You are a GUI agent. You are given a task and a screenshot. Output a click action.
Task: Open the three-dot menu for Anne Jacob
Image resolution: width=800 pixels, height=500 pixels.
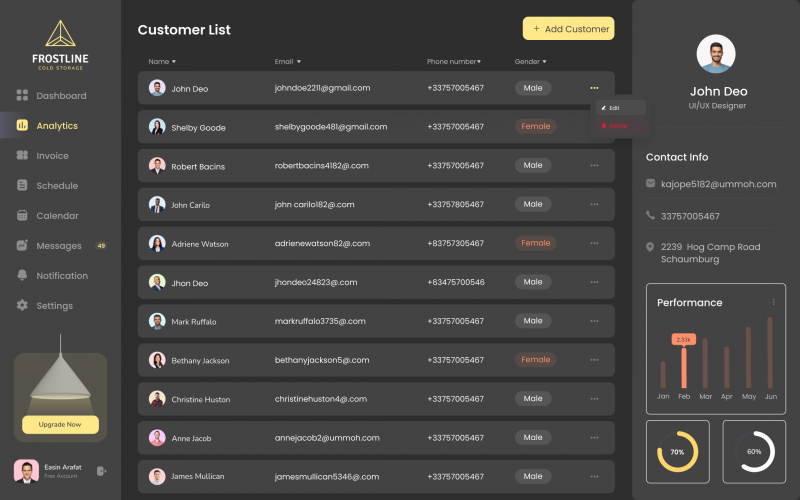[594, 437]
